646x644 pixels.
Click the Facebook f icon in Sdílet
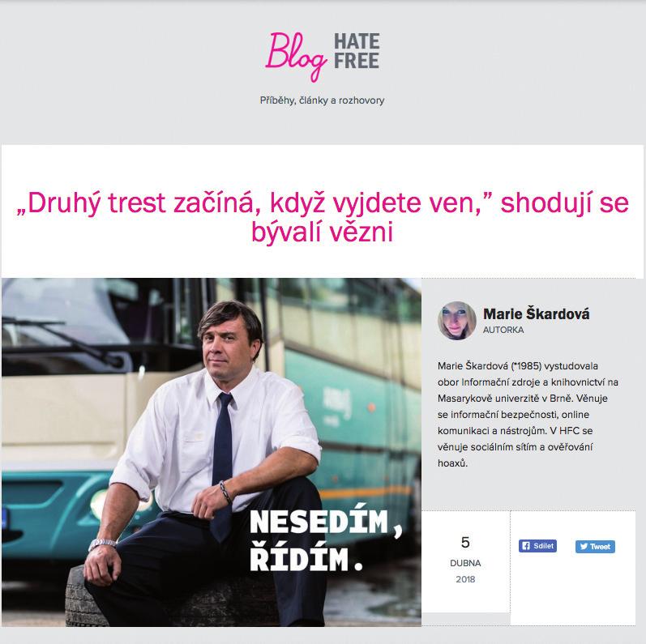(x=526, y=546)
